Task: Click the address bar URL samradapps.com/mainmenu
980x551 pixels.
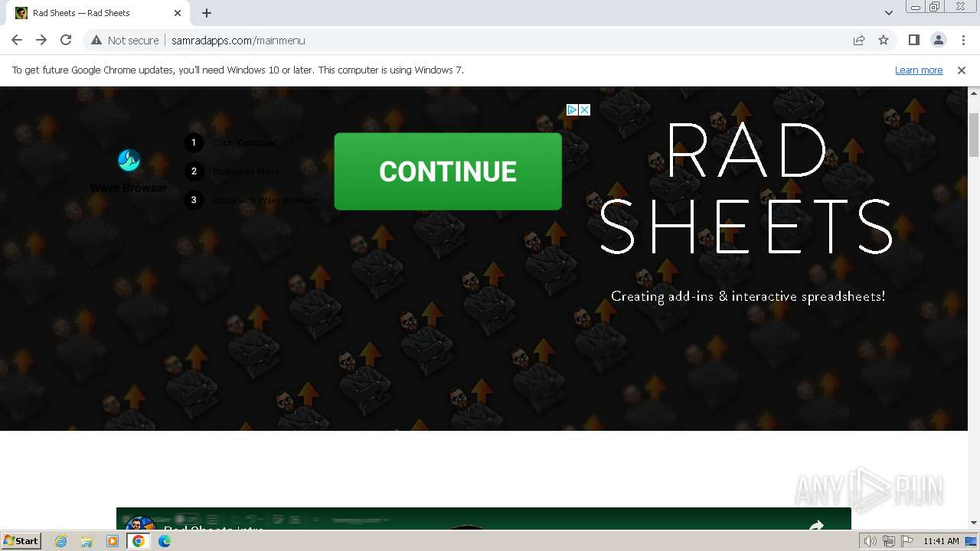Action: (x=238, y=41)
